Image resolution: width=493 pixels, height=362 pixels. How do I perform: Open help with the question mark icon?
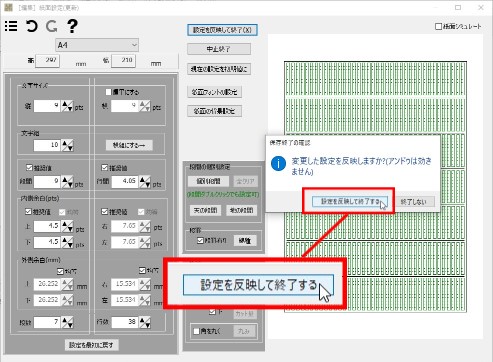coord(72,26)
